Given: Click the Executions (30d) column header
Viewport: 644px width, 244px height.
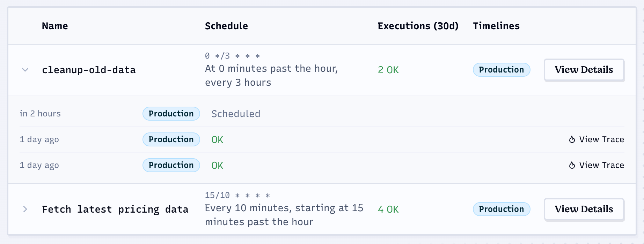Looking at the screenshot, I should pyautogui.click(x=418, y=26).
